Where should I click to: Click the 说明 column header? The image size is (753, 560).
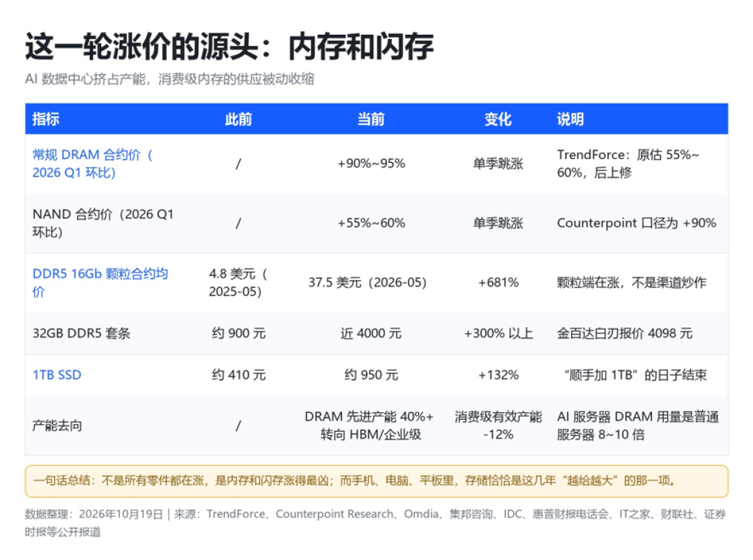point(570,119)
